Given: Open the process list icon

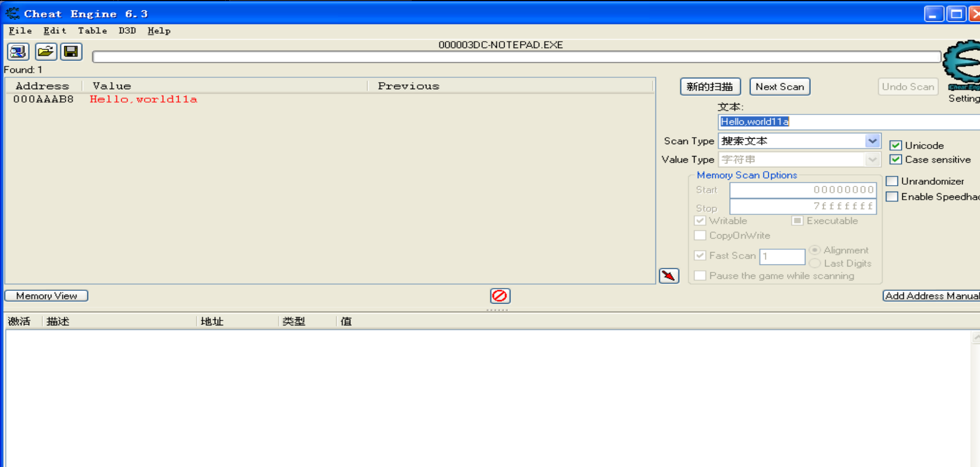Looking at the screenshot, I should point(18,52).
